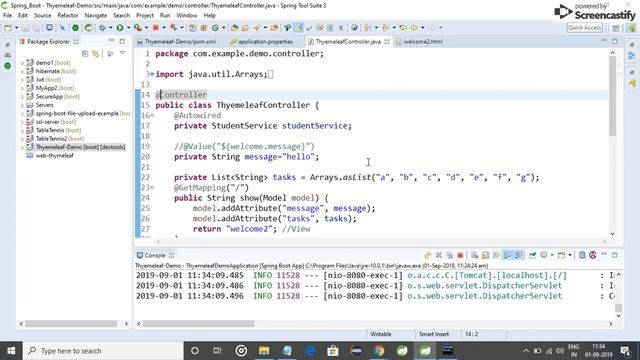Image resolution: width=640 pixels, height=360 pixels.
Task: Click Remove All Terminated Launches in Console
Action: [x=449, y=255]
